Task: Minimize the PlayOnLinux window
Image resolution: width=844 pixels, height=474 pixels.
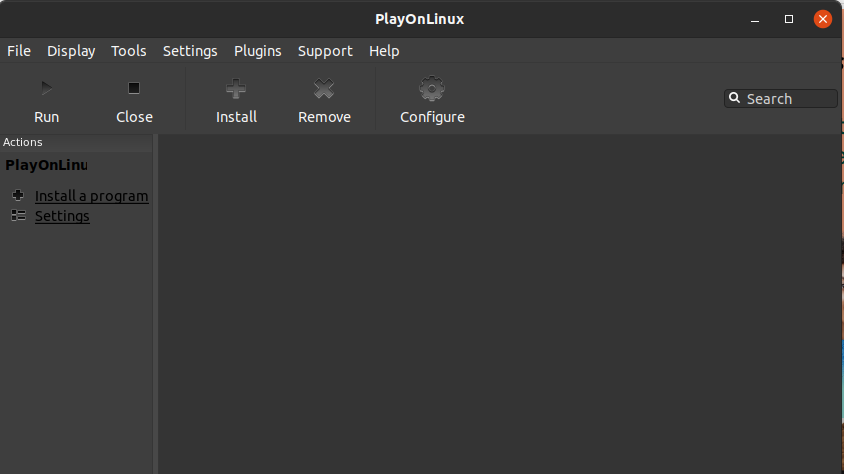Action: click(x=755, y=19)
